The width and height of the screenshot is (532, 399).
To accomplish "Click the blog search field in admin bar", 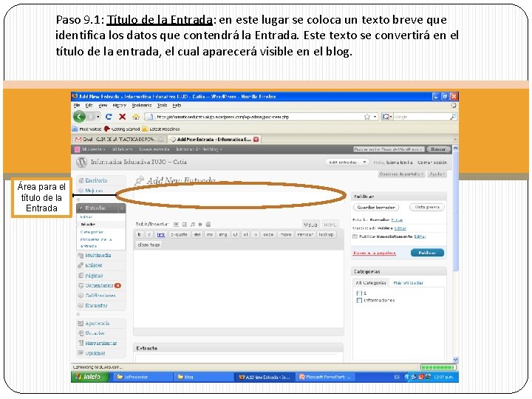I will [389, 149].
